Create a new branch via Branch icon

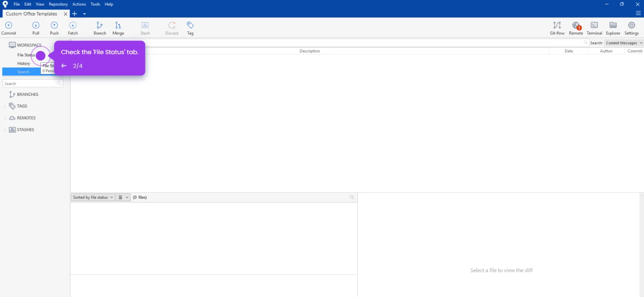(100, 28)
